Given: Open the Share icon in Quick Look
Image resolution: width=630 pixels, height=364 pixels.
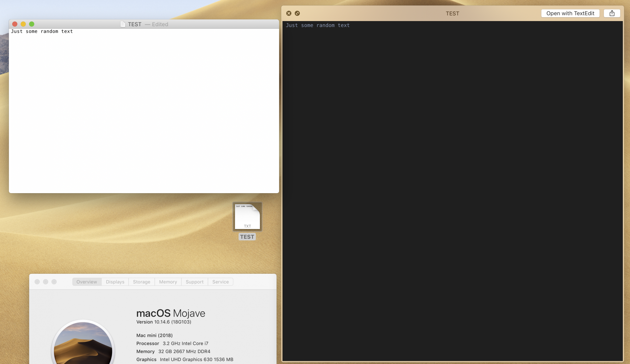Looking at the screenshot, I should pyautogui.click(x=612, y=13).
